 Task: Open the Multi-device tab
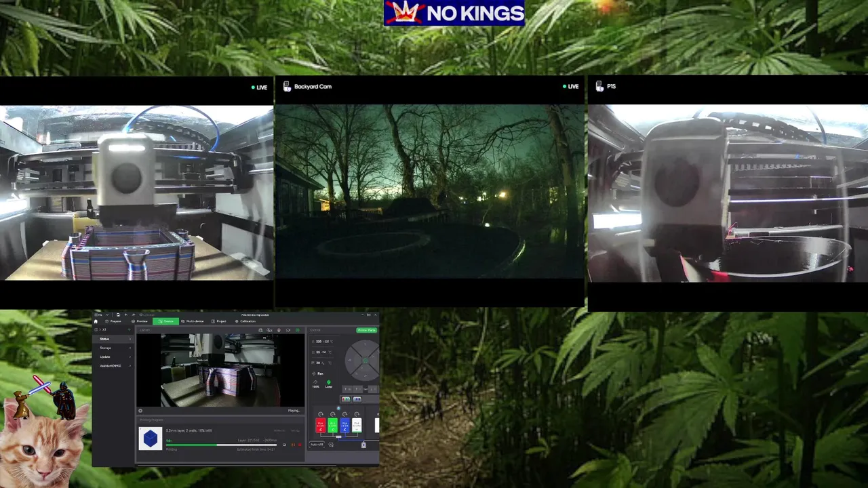(x=192, y=321)
